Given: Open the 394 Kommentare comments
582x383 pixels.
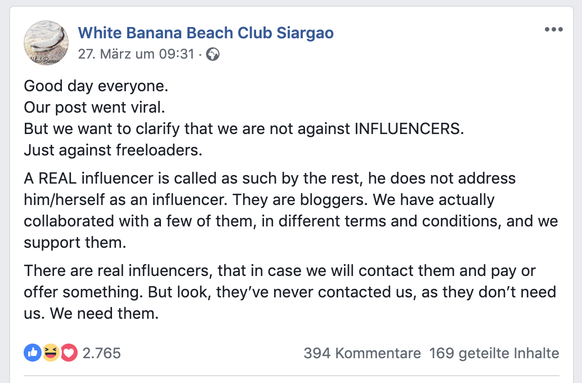Looking at the screenshot, I should pos(362,353).
